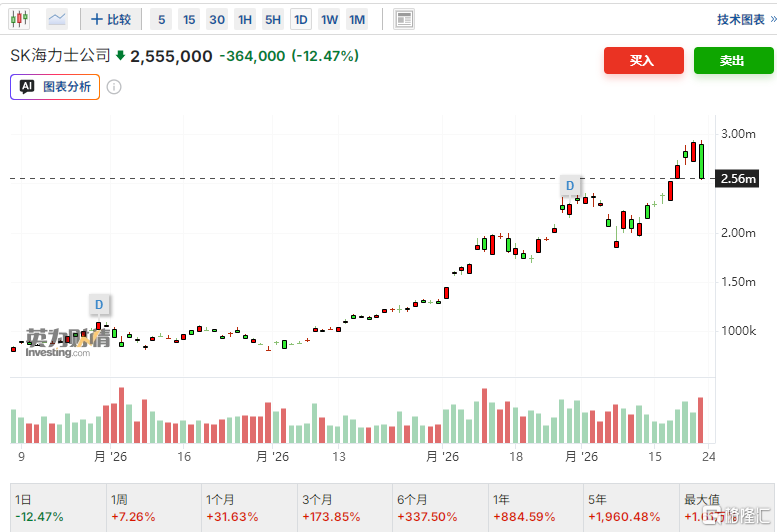
Task: Select the 1年 range showing +884.59%
Action: click(536, 508)
